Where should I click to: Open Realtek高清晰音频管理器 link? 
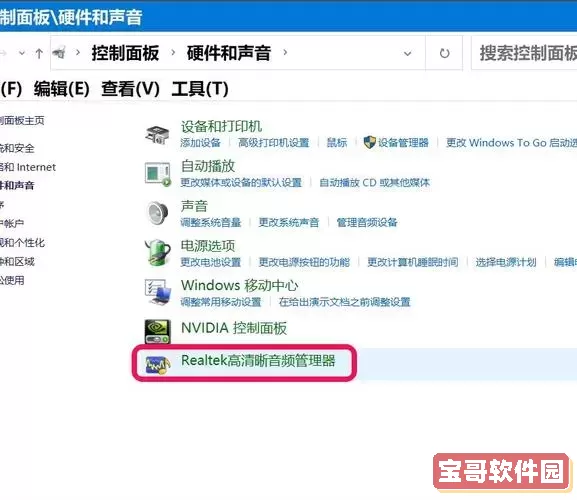pyautogui.click(x=258, y=361)
